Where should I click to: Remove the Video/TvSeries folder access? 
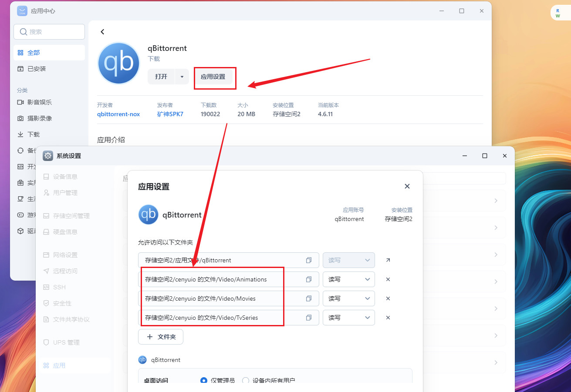point(388,318)
